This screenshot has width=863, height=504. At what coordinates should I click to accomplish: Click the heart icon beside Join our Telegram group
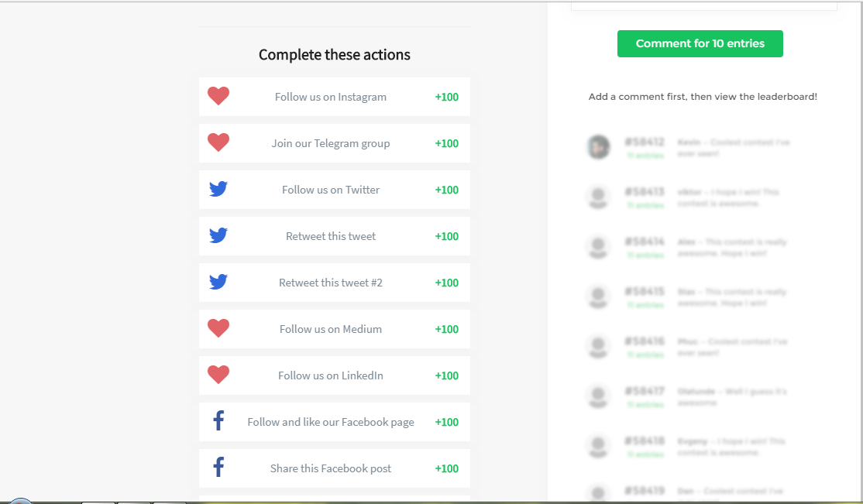point(218,142)
